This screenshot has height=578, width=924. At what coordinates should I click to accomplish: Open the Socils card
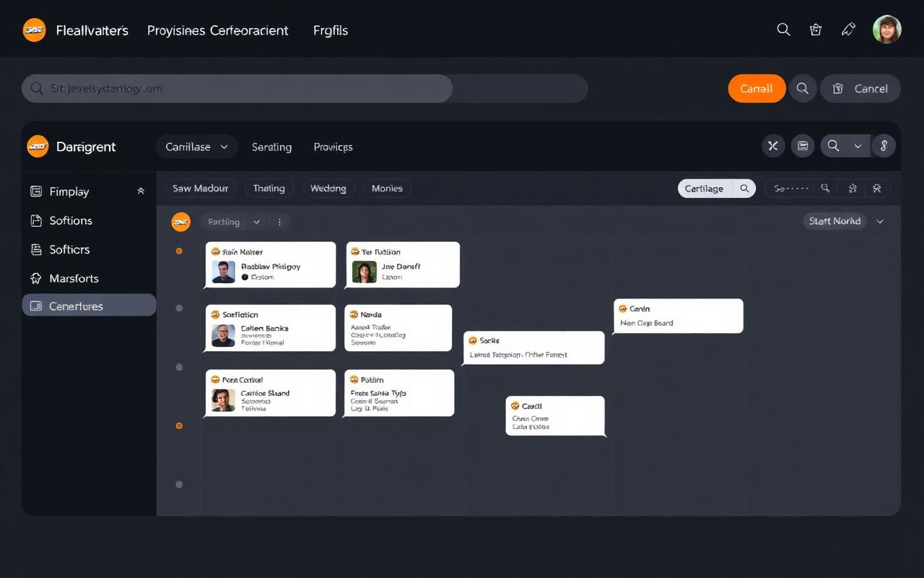click(533, 348)
